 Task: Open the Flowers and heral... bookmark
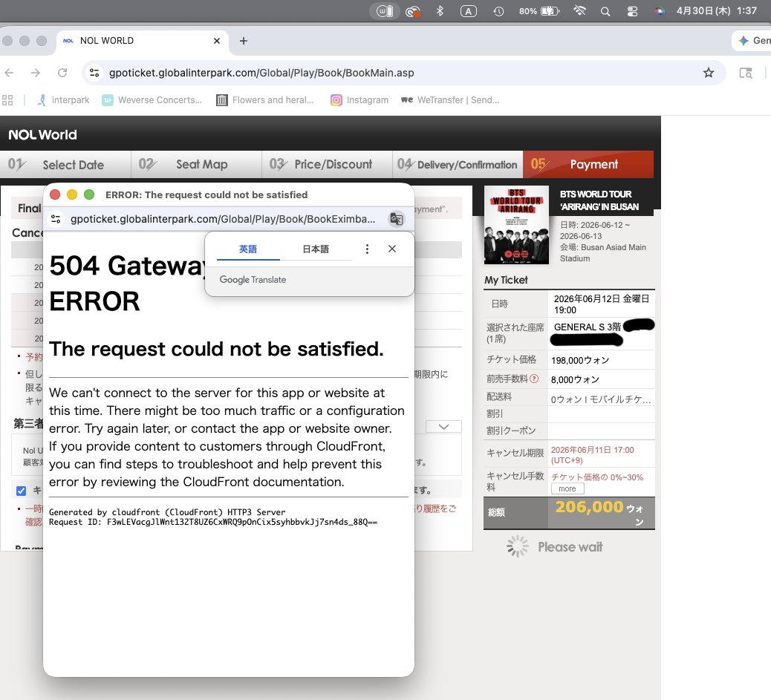265,100
